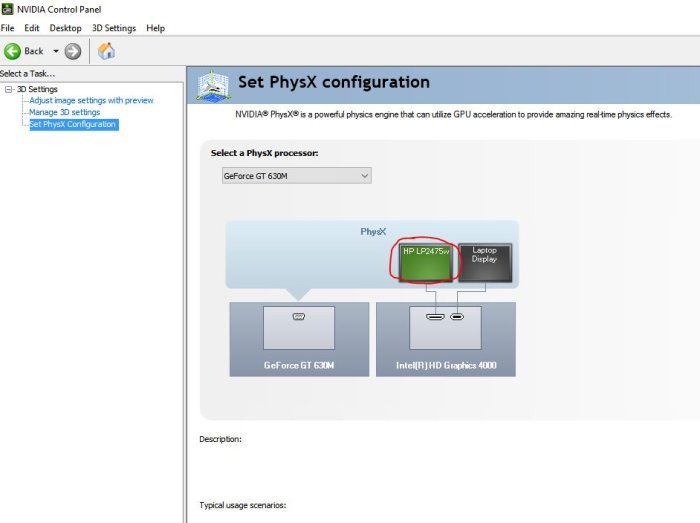The height and width of the screenshot is (523, 700).
Task: Open the File menu
Action: (x=7, y=28)
